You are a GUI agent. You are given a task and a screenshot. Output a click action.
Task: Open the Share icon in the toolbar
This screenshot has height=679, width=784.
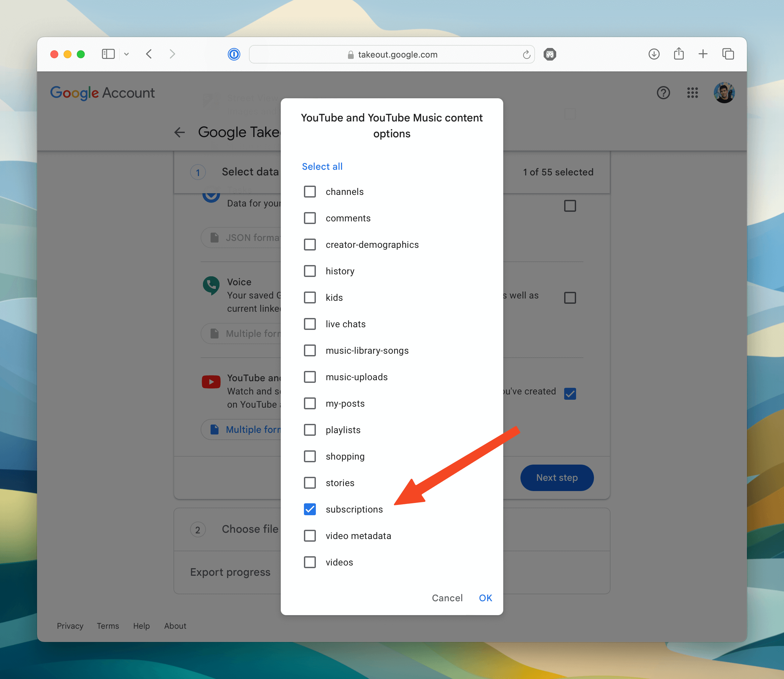point(679,54)
